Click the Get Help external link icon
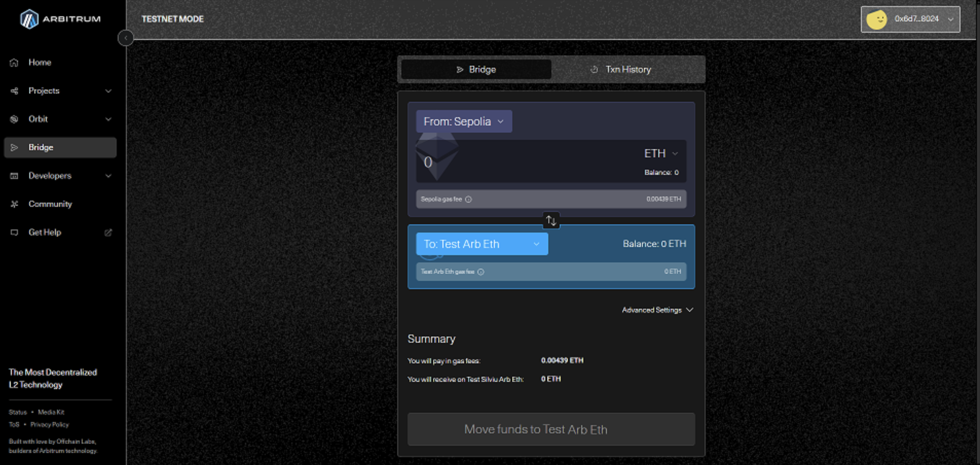The width and height of the screenshot is (980, 465). pyautogui.click(x=108, y=232)
